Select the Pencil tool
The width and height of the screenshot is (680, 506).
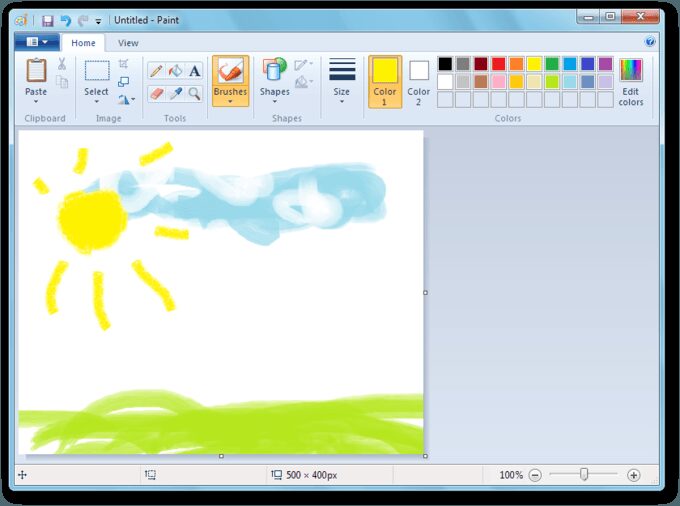click(156, 70)
